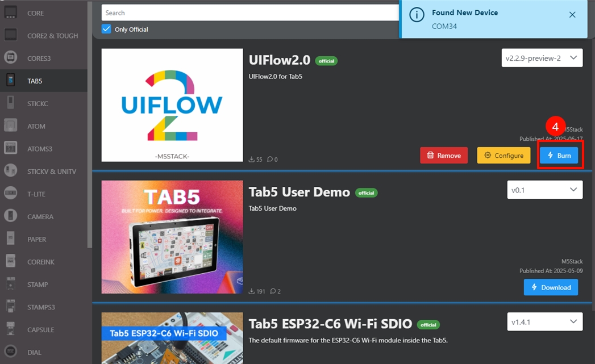The height and width of the screenshot is (364, 595).
Task: Click the CORES3 device icon
Action: [x=11, y=57]
